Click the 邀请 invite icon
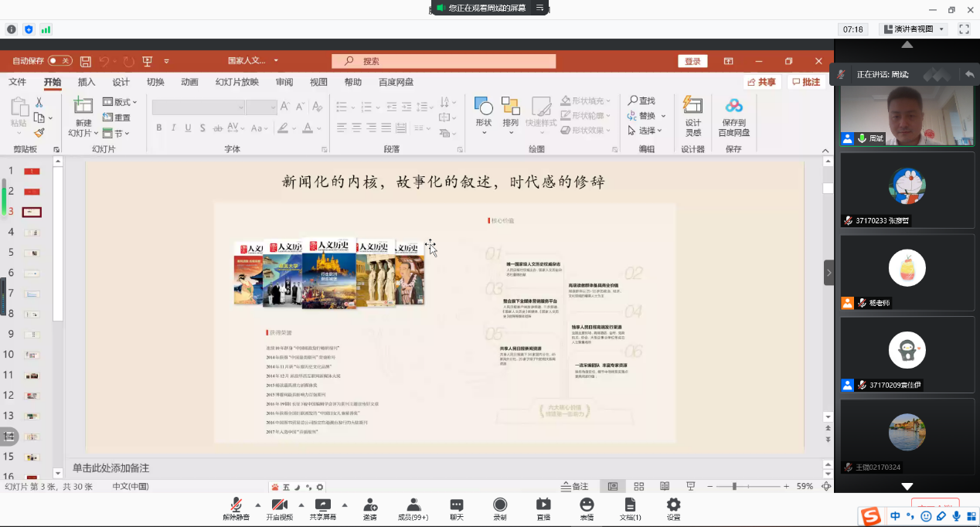980x527 pixels. pos(370,506)
